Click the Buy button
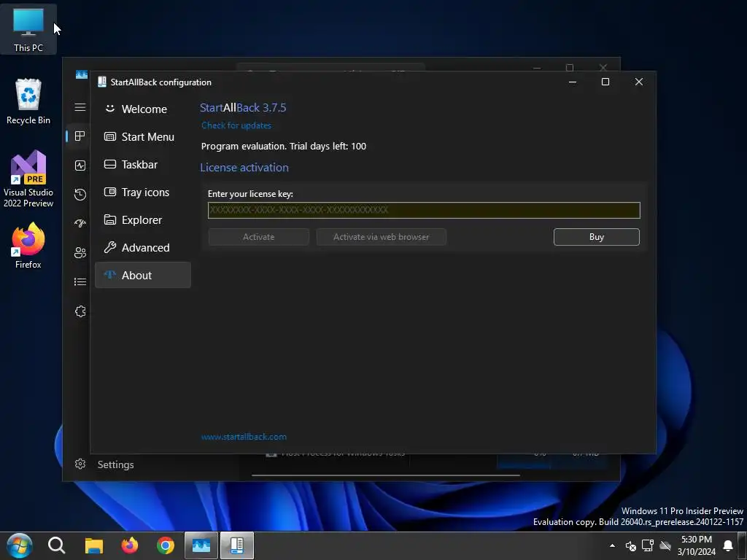 click(597, 237)
